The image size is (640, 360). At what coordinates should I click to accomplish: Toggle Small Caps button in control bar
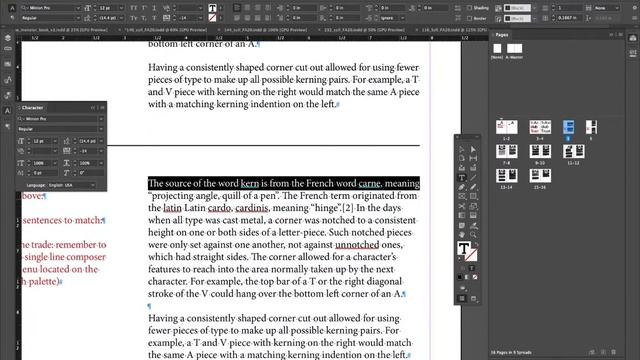[133, 18]
